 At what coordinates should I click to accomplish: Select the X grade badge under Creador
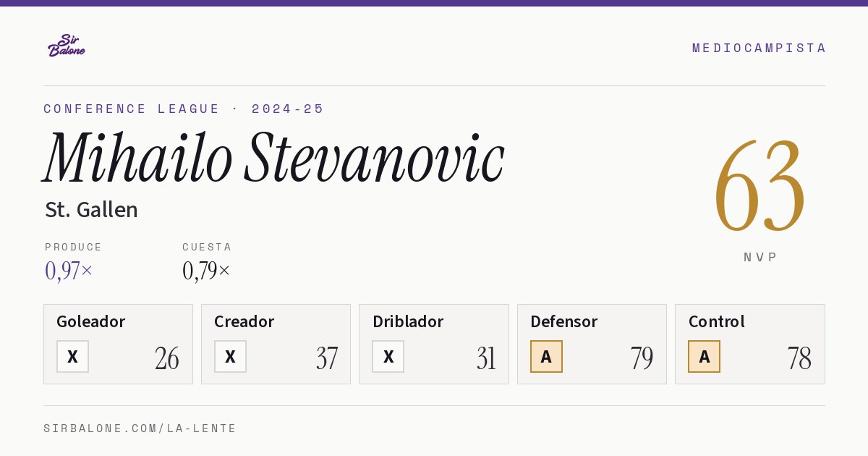point(230,356)
